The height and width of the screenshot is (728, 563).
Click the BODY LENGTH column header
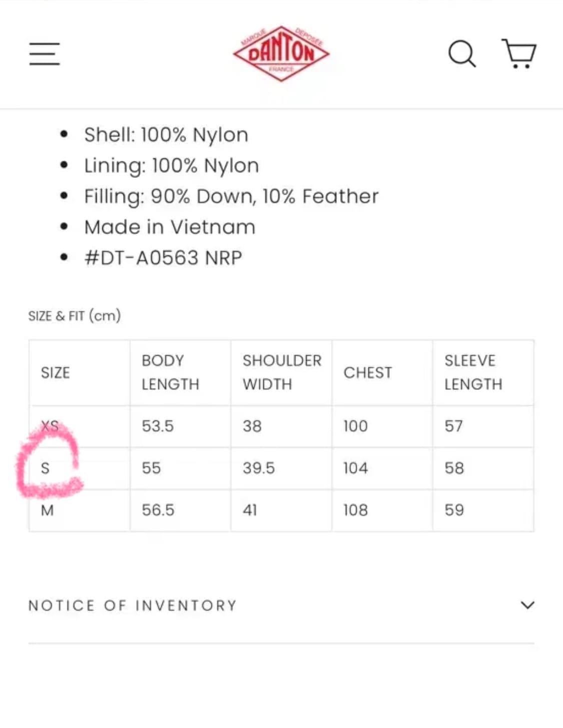point(170,372)
